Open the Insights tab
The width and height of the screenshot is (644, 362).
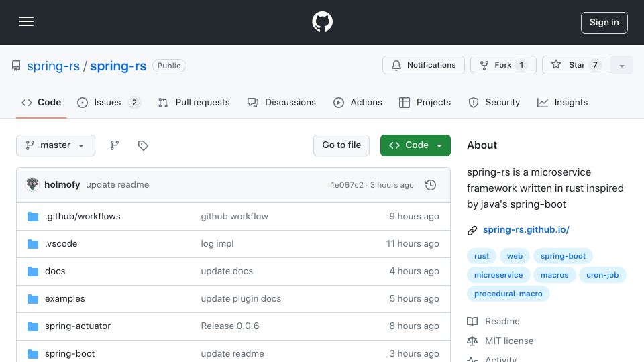coord(563,102)
